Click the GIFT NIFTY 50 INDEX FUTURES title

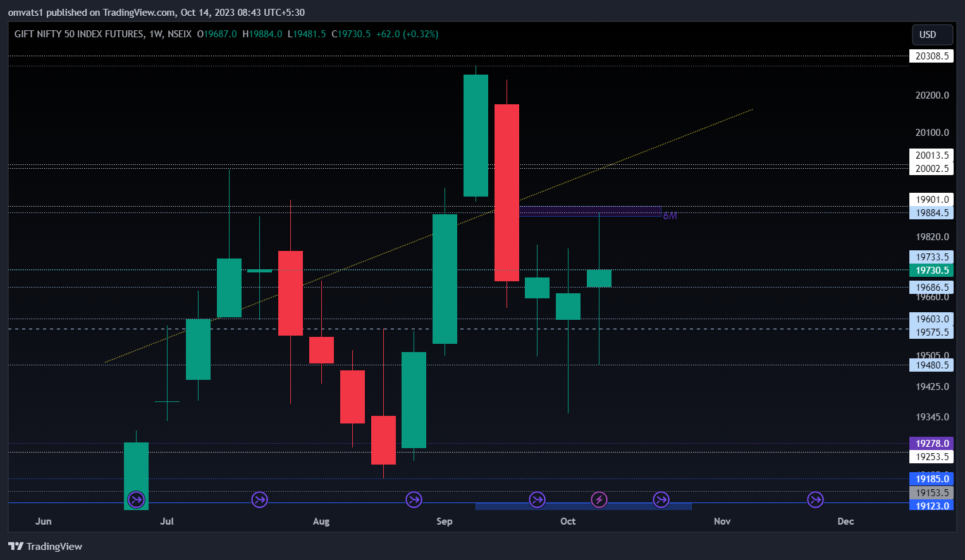(x=79, y=34)
